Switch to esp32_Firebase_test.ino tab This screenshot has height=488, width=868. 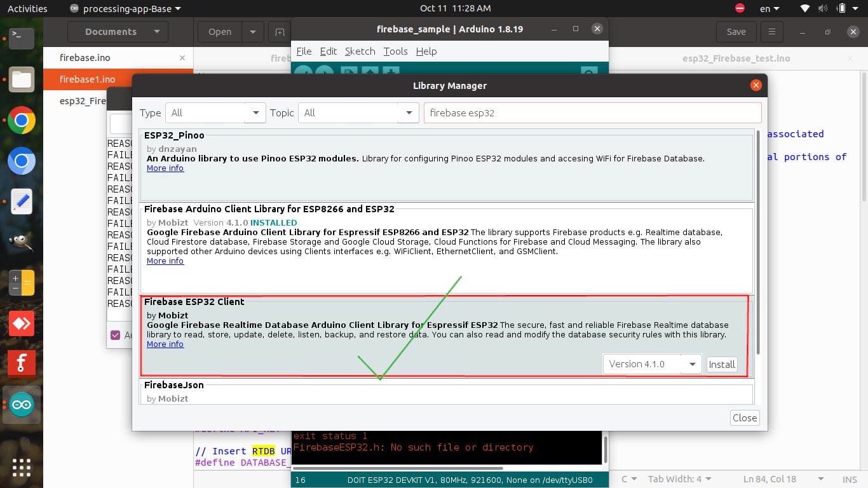pos(736,58)
